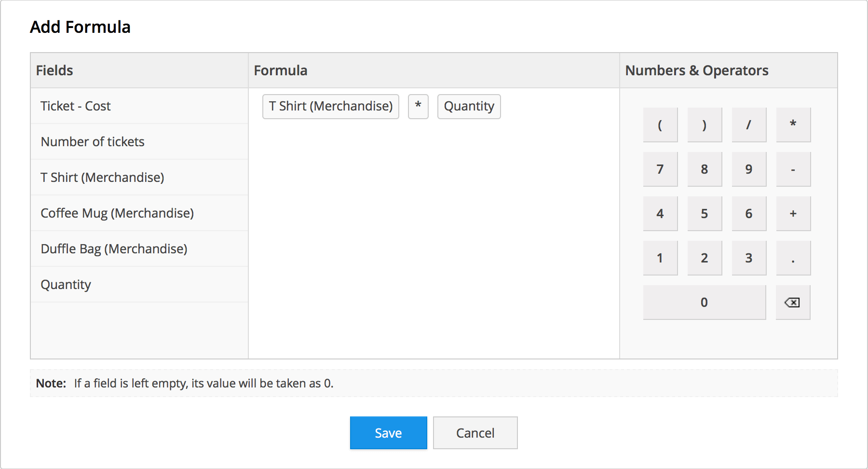
Task: Click the minus operator key
Action: 793,169
